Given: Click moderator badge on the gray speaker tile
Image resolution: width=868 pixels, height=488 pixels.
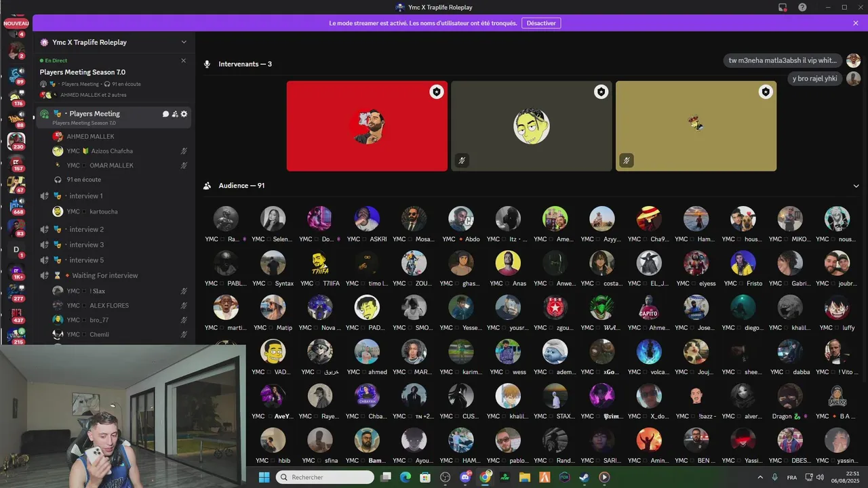Looking at the screenshot, I should pyautogui.click(x=601, y=91).
